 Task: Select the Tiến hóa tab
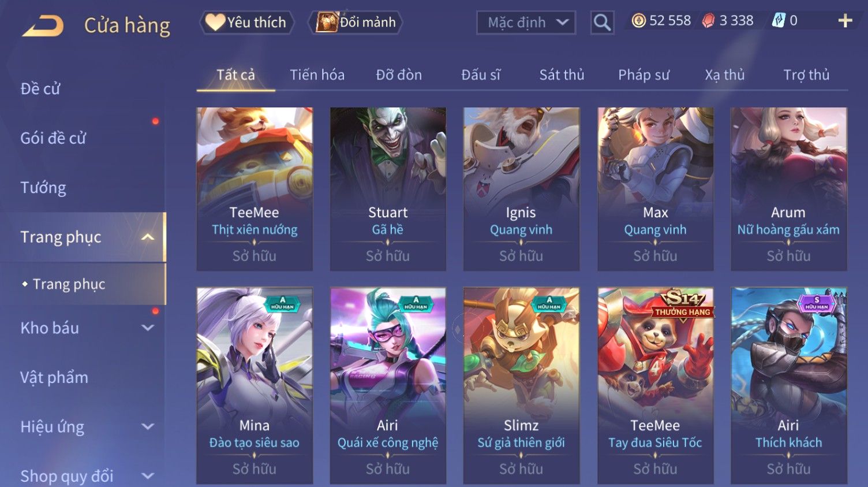click(317, 75)
